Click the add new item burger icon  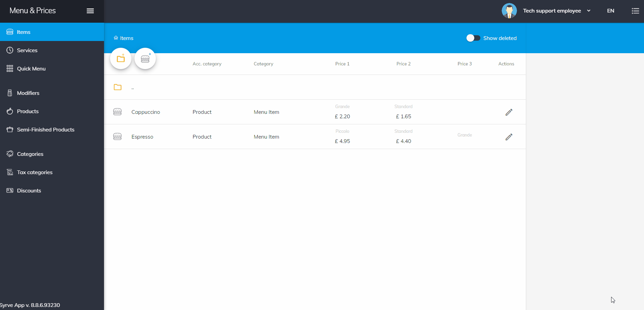click(x=145, y=59)
